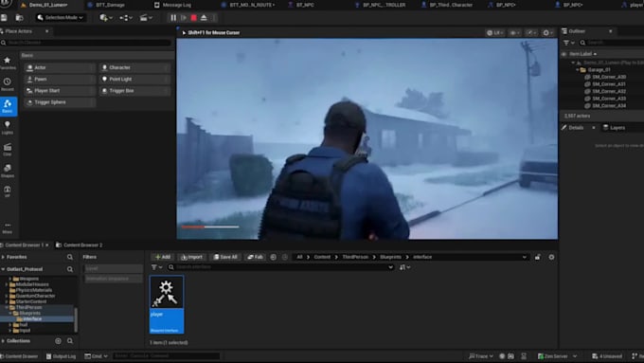The height and width of the screenshot is (363, 644).
Task: Select the Point Light item
Action: [134, 79]
